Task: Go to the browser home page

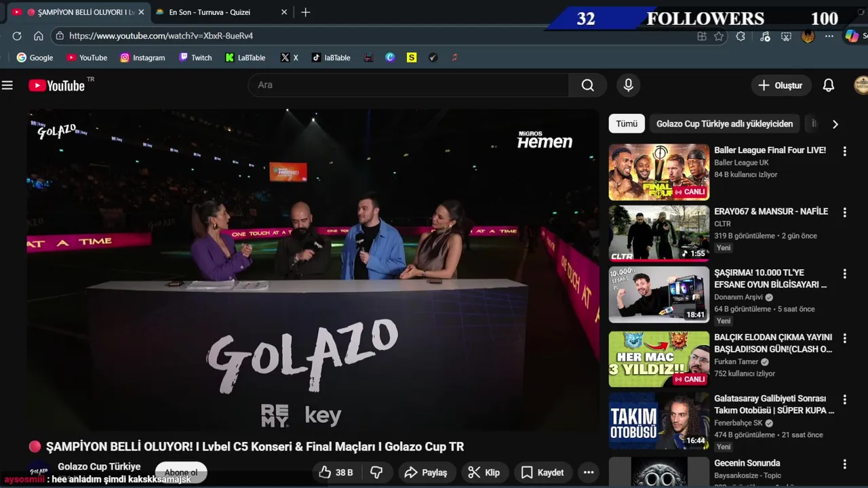Action: 39,36
